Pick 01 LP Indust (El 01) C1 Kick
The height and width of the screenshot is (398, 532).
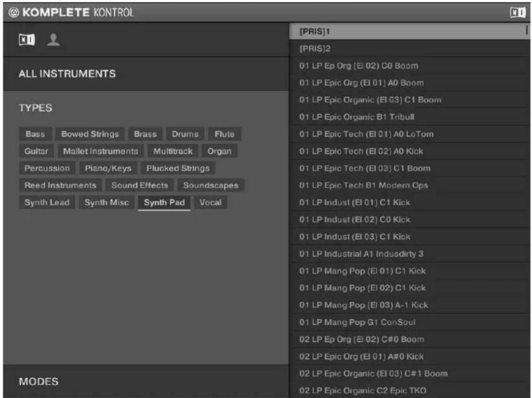click(409, 202)
